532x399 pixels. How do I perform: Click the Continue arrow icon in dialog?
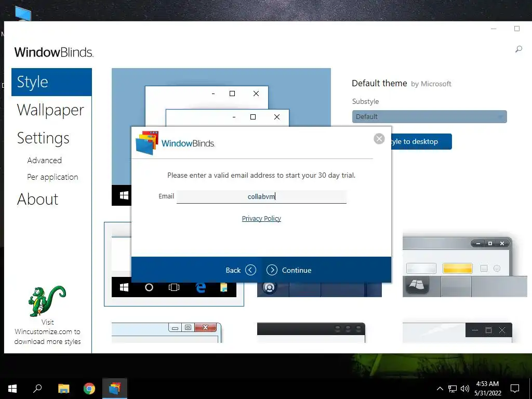[272, 270]
